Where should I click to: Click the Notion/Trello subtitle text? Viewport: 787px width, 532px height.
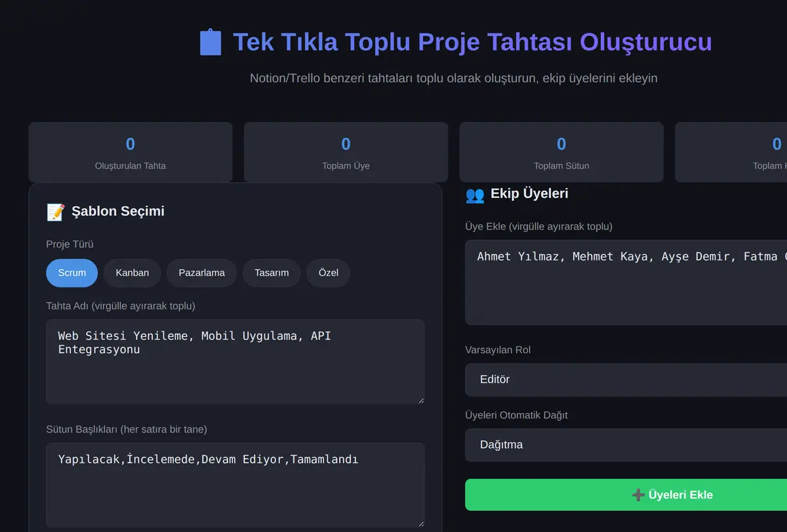point(454,78)
